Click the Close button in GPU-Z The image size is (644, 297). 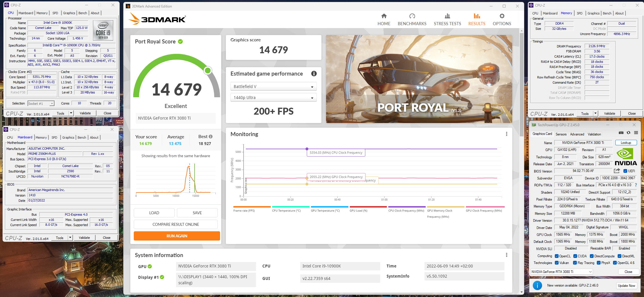628,272
